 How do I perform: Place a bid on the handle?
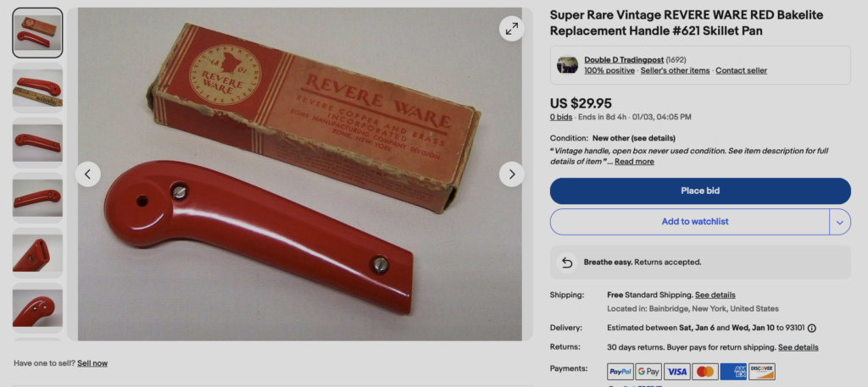coord(700,191)
